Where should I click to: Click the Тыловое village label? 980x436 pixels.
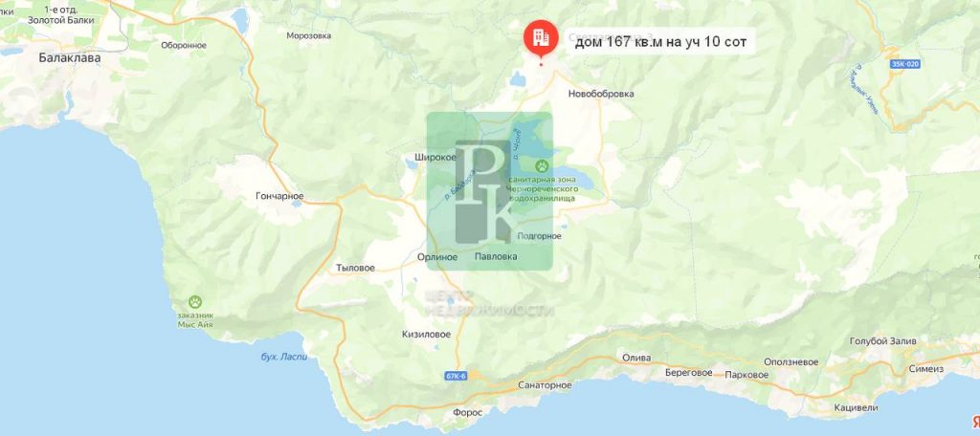pyautogui.click(x=355, y=268)
